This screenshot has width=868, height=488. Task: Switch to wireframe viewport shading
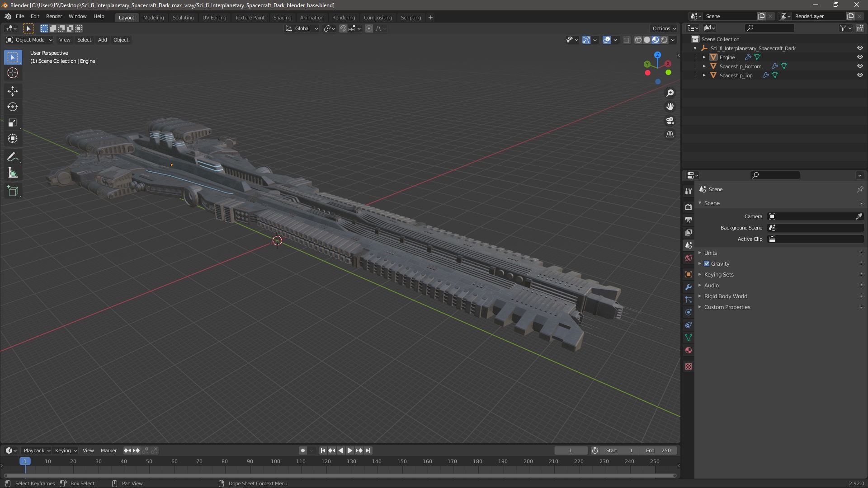pos(638,40)
